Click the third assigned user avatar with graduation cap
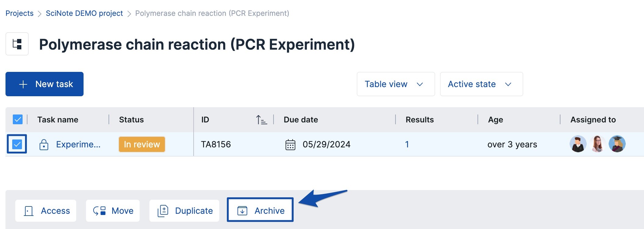This screenshot has height=229, width=644. point(617,144)
